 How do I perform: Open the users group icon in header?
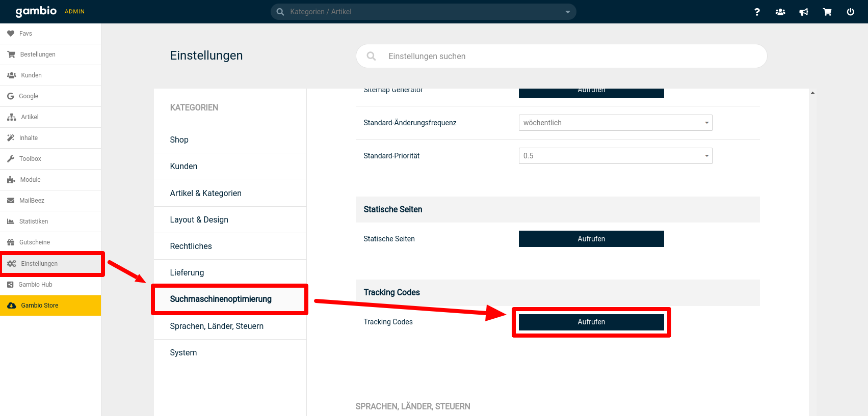[x=780, y=12]
